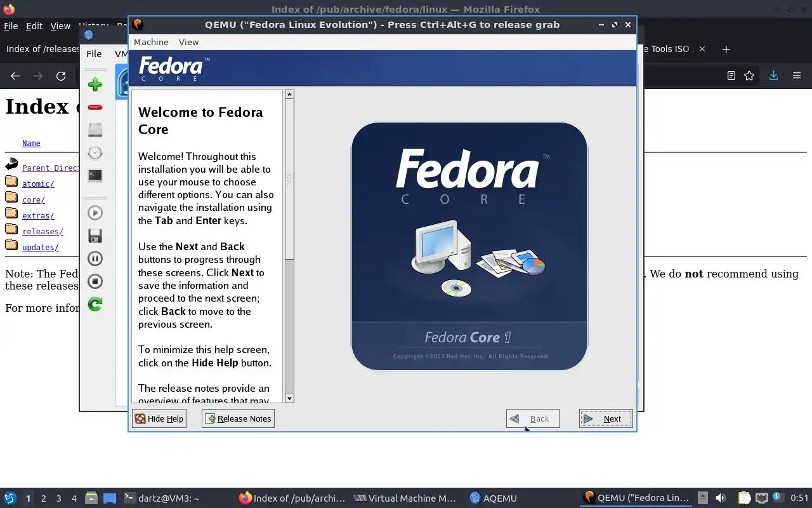Open a new Firefox tab
This screenshot has width=812, height=508.
click(726, 49)
